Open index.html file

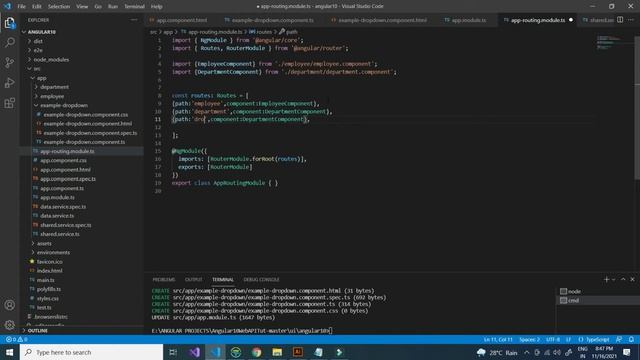(49, 271)
